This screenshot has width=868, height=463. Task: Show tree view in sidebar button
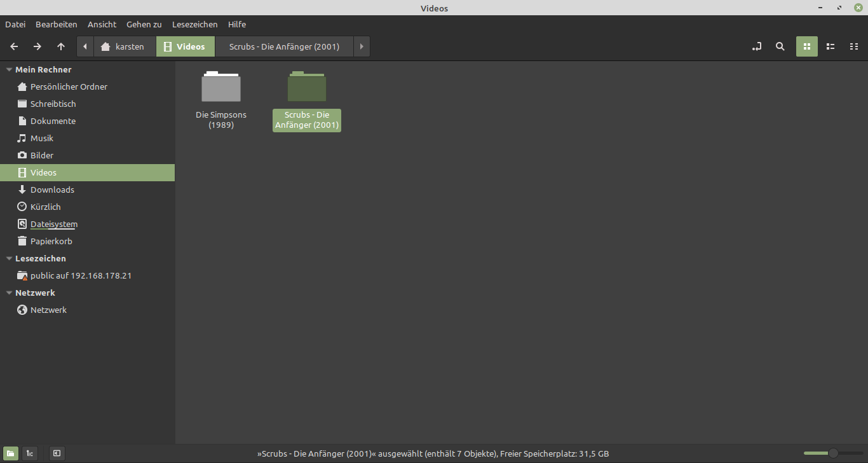point(29,453)
